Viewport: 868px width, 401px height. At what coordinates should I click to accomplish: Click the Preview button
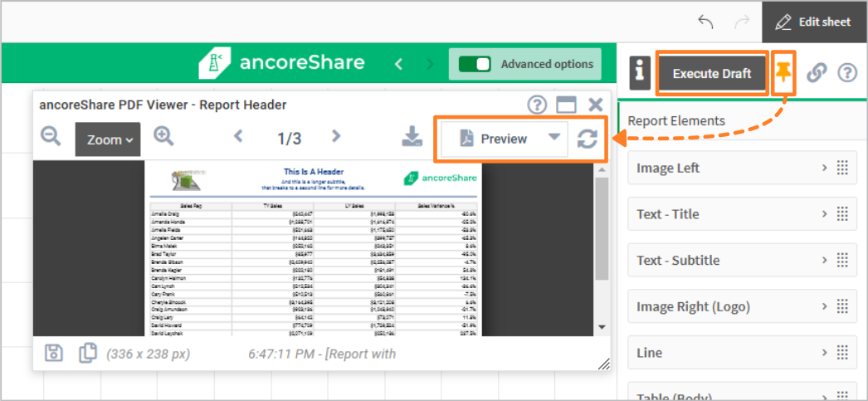pos(493,139)
